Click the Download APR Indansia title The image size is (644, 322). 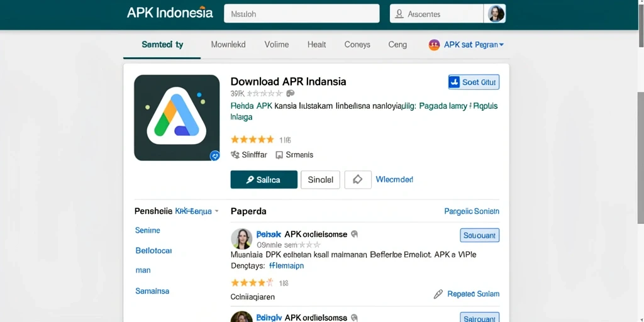click(x=288, y=81)
